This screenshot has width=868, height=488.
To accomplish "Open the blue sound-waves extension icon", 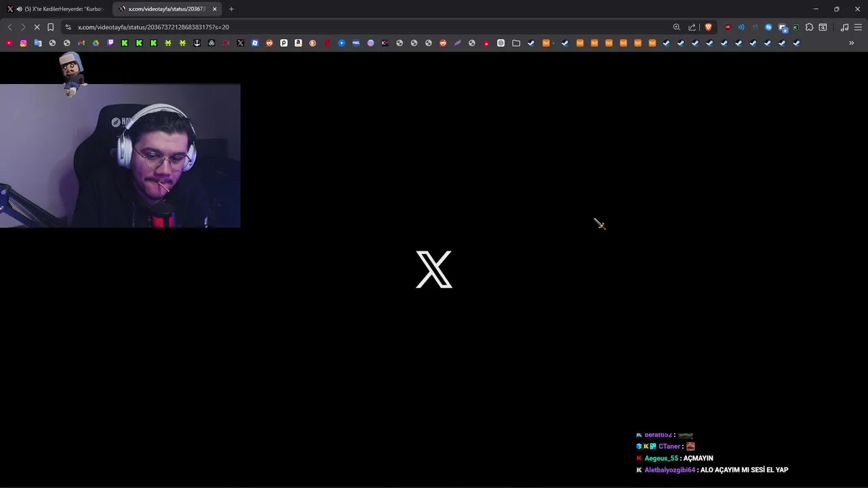I will tap(741, 27).
